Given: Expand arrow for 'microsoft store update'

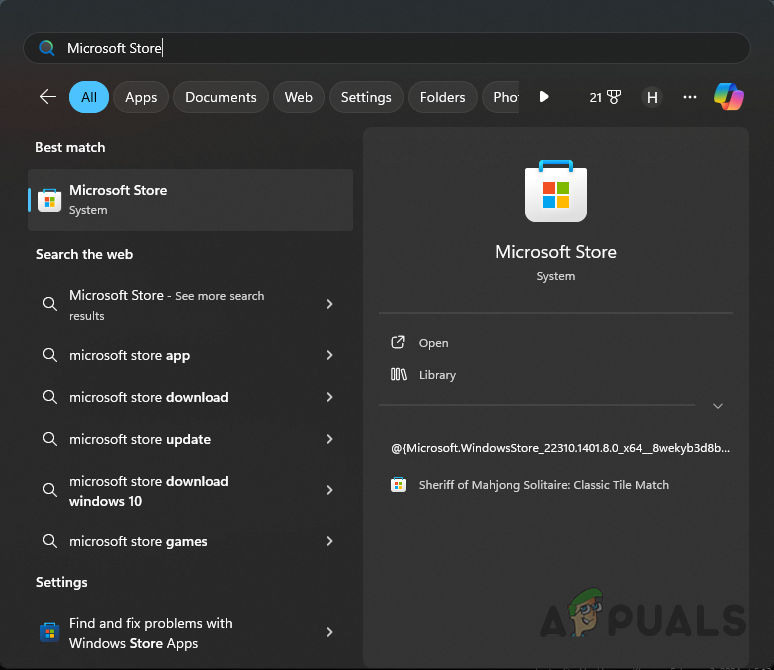Looking at the screenshot, I should pyautogui.click(x=329, y=439).
